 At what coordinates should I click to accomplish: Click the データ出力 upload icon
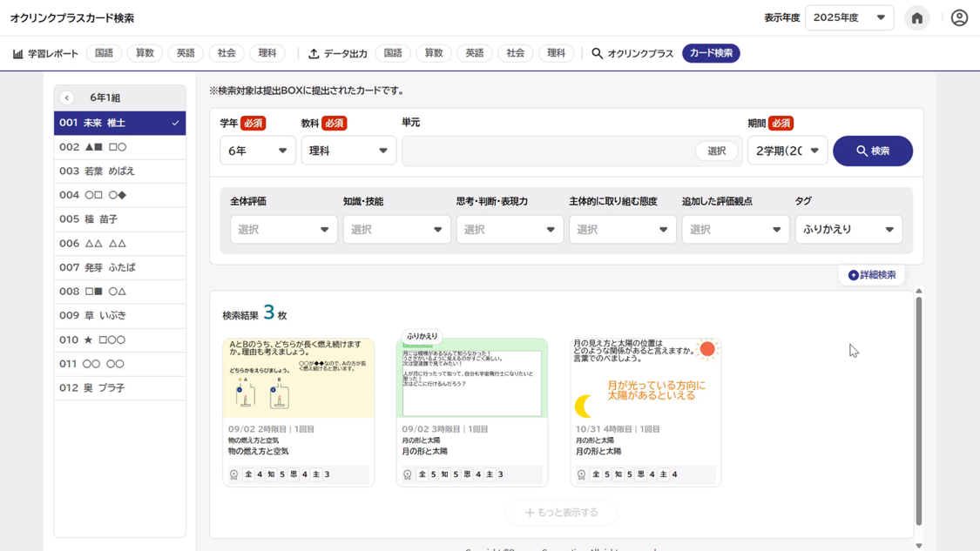(x=314, y=54)
